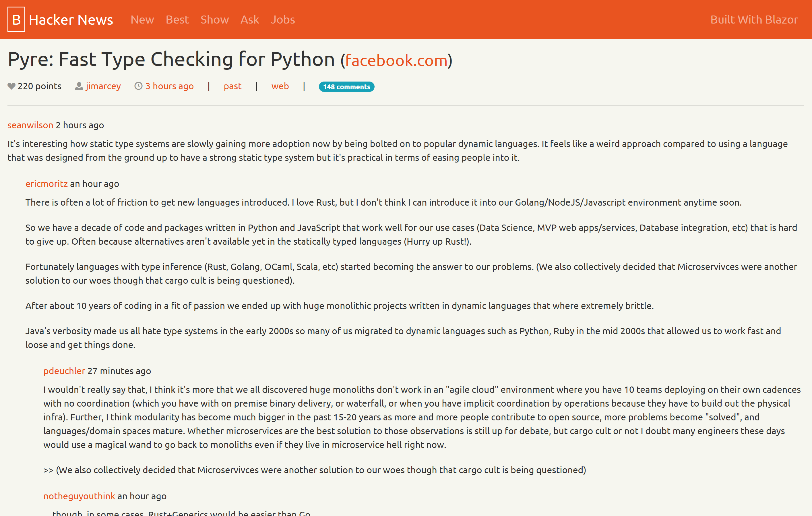Click the user icon next to jimarcey
This screenshot has width=812, height=516.
(x=79, y=86)
